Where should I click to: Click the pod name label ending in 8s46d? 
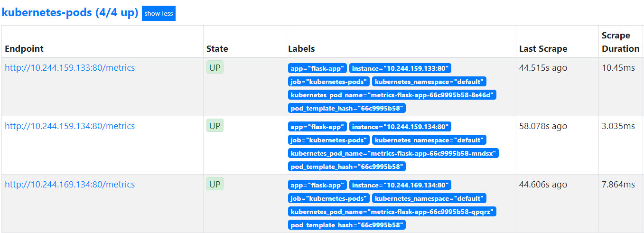(392, 95)
